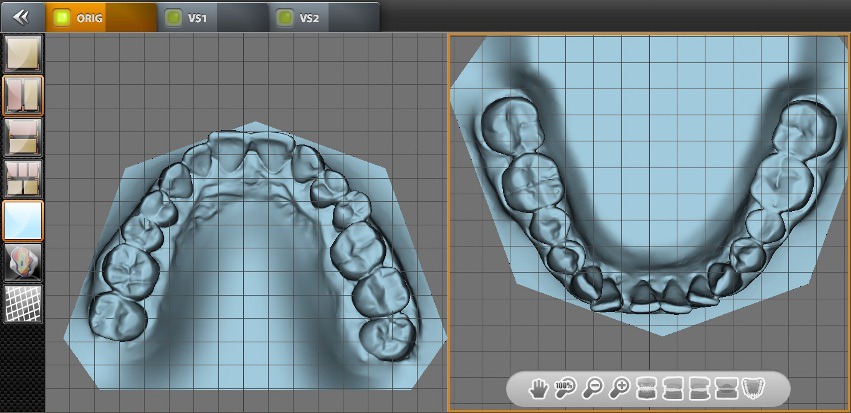Show the second side bite view
Viewport: 851px width, 413px height.
672,389
